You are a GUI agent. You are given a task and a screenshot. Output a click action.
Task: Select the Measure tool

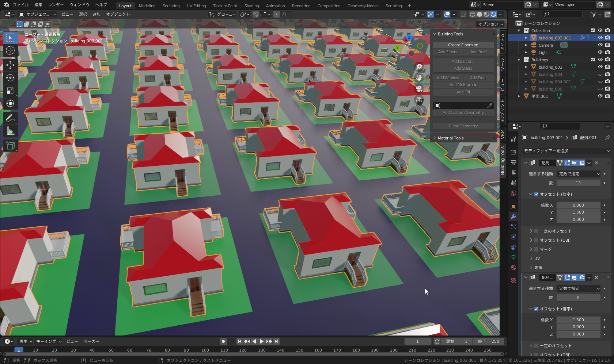click(x=10, y=131)
